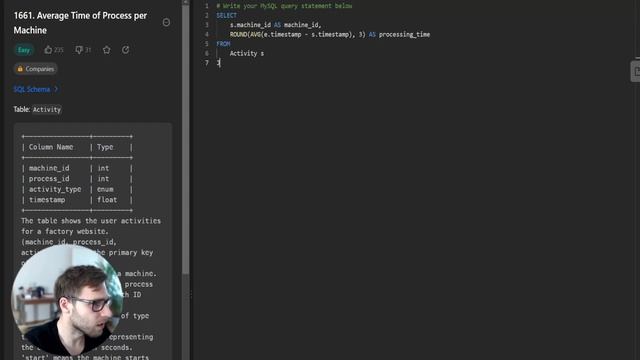Viewport: 640px width, 360px height.
Task: Click processing_time alias on line 4
Action: 404,34
